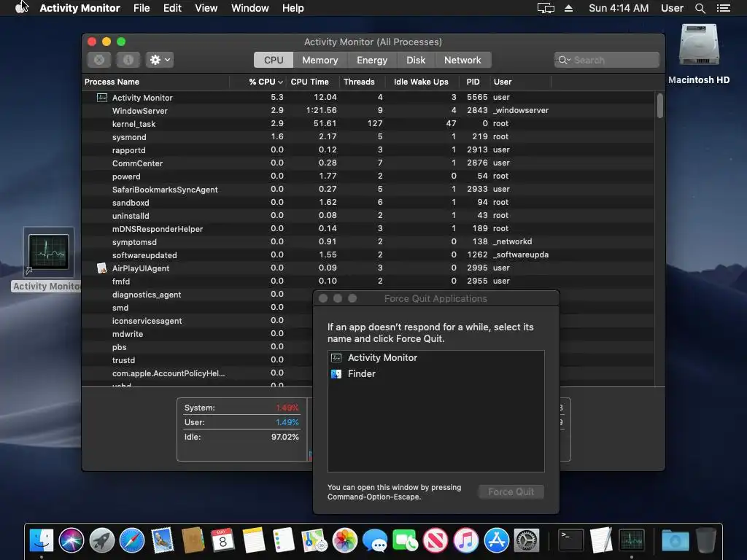747x560 pixels.
Task: Select the softwareupdated process row
Action: pos(368,255)
